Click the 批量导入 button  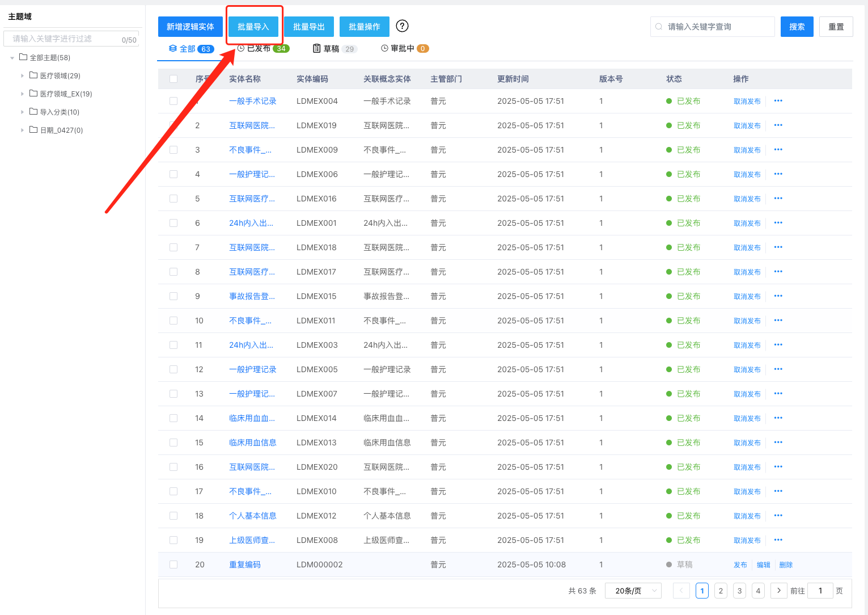(253, 26)
